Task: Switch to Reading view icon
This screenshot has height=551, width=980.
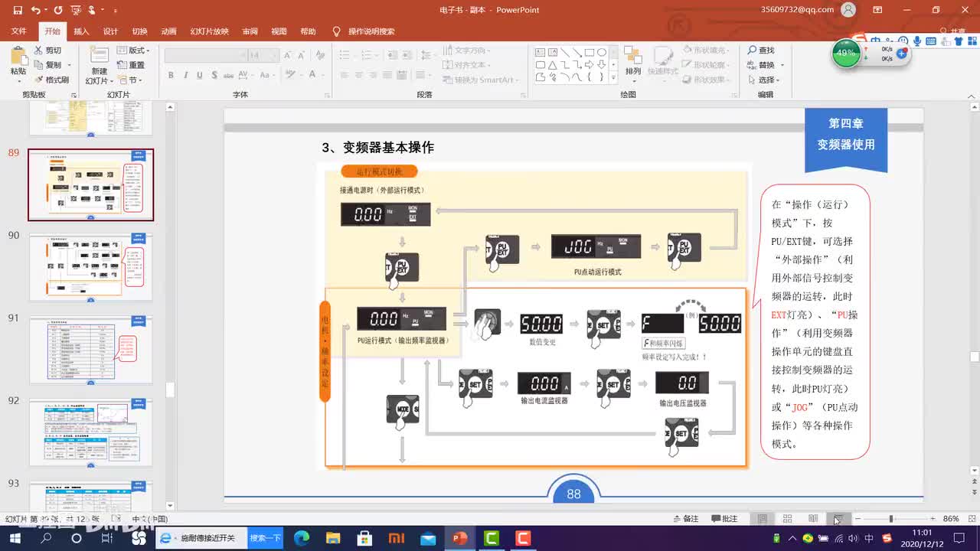Action: [x=813, y=519]
